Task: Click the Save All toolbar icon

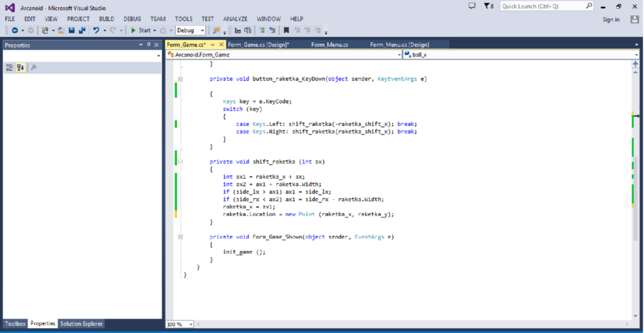Action: [82, 30]
